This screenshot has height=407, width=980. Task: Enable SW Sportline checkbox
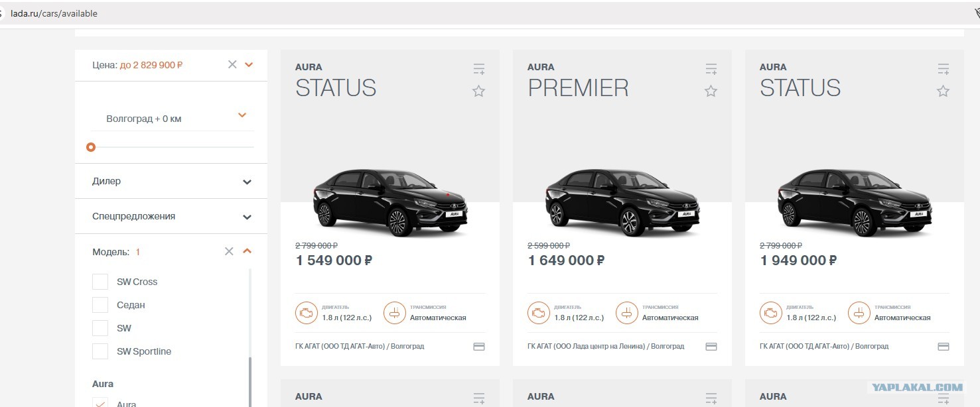pos(100,351)
